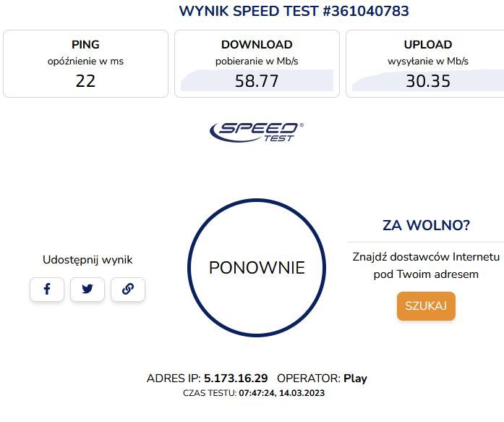Click the Speed Test logo

click(256, 132)
